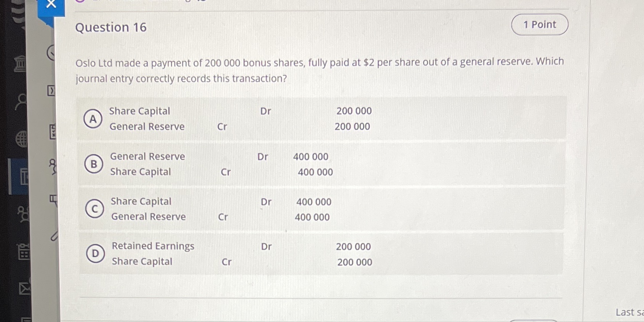Close the question panel with the blue X
This screenshot has height=322, width=644.
[x=51, y=5]
